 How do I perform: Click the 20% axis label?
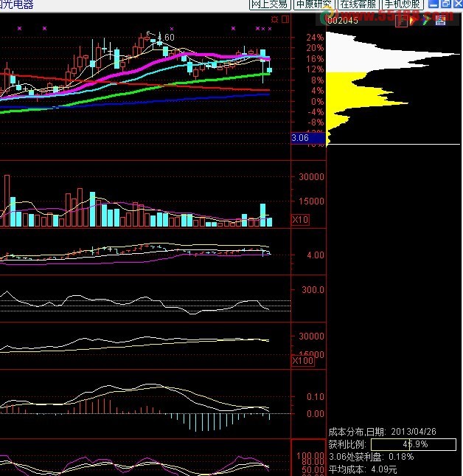pyautogui.click(x=315, y=48)
